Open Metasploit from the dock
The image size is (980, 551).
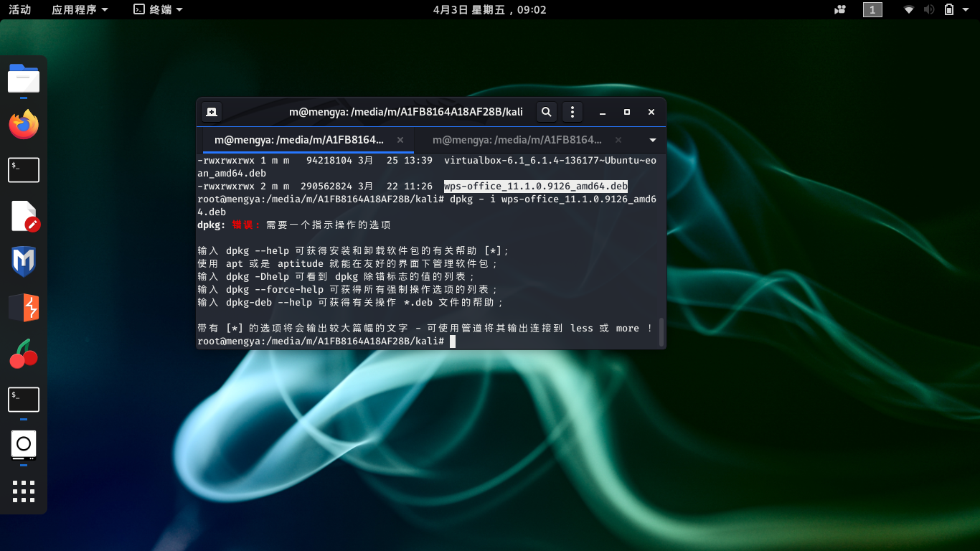[x=24, y=262]
